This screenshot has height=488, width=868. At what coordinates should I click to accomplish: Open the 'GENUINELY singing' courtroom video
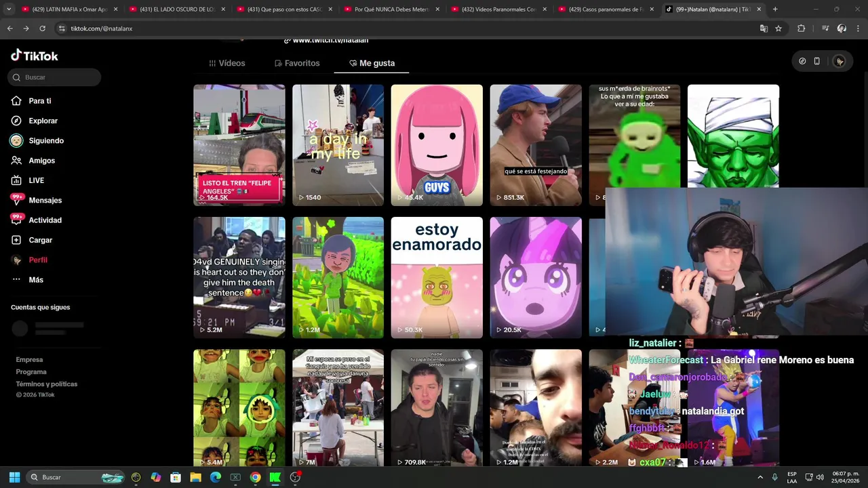click(239, 278)
